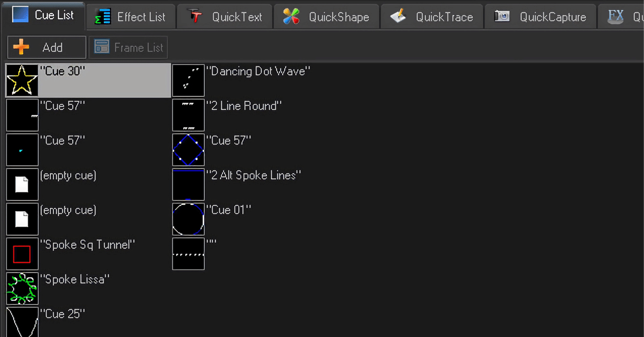Click the Frame List button

128,47
